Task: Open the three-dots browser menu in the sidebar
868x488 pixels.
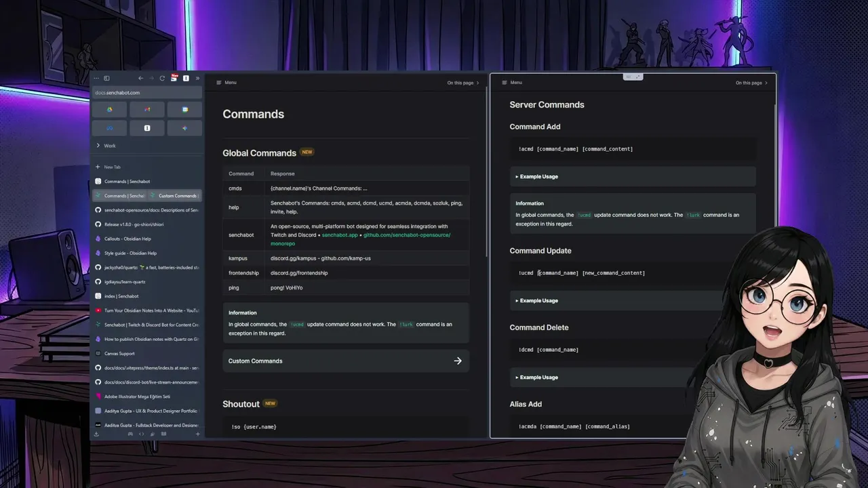Action: 96,79
